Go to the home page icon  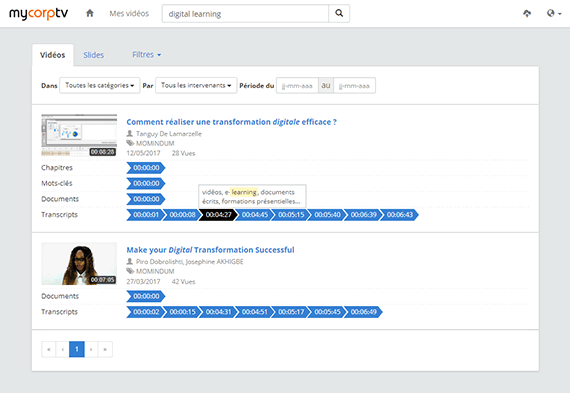(x=90, y=13)
